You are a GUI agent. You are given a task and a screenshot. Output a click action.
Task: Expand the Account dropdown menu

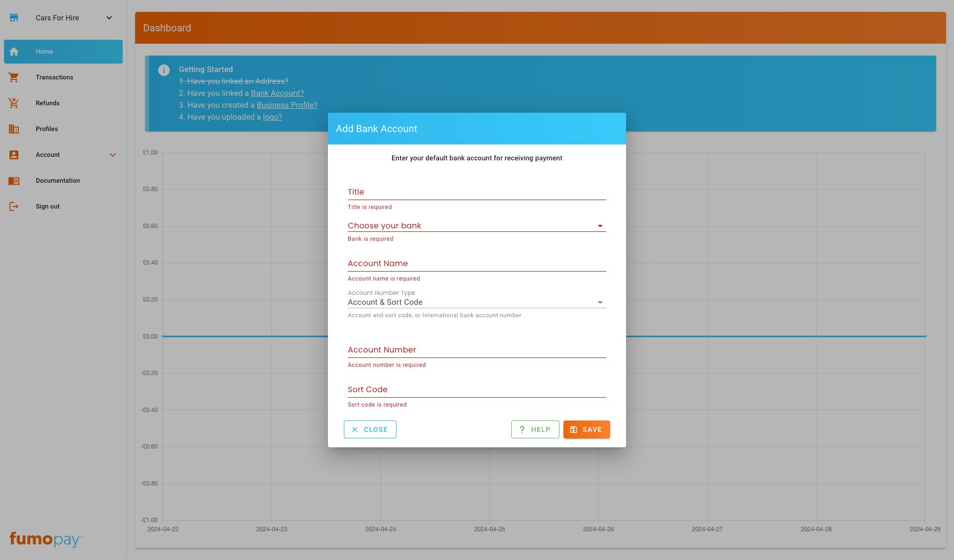pos(111,155)
